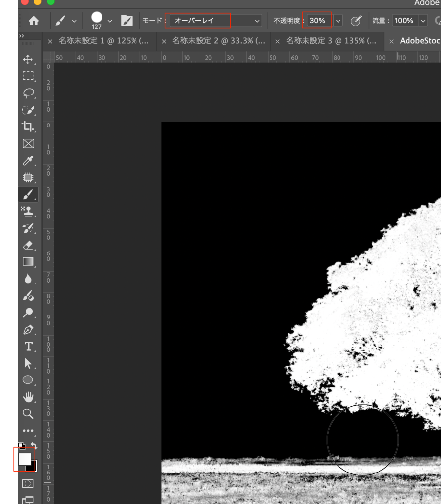Select the Gradient tool
The width and height of the screenshot is (441, 504).
[28, 261]
